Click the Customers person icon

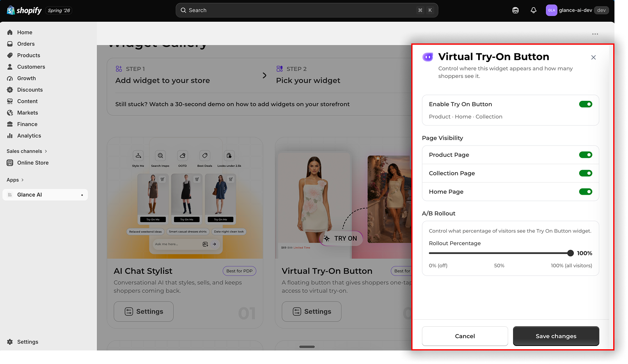pos(10,67)
